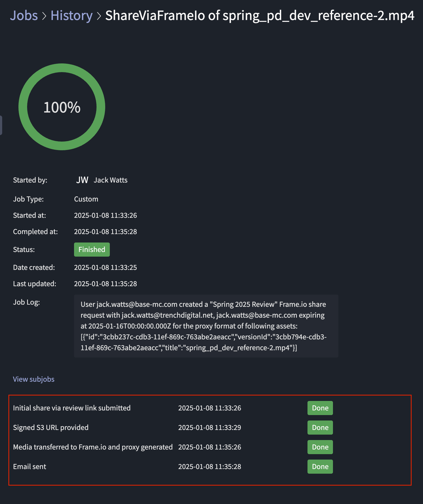
Task: Open the Jobs breadcrumb link
Action: coord(24,15)
